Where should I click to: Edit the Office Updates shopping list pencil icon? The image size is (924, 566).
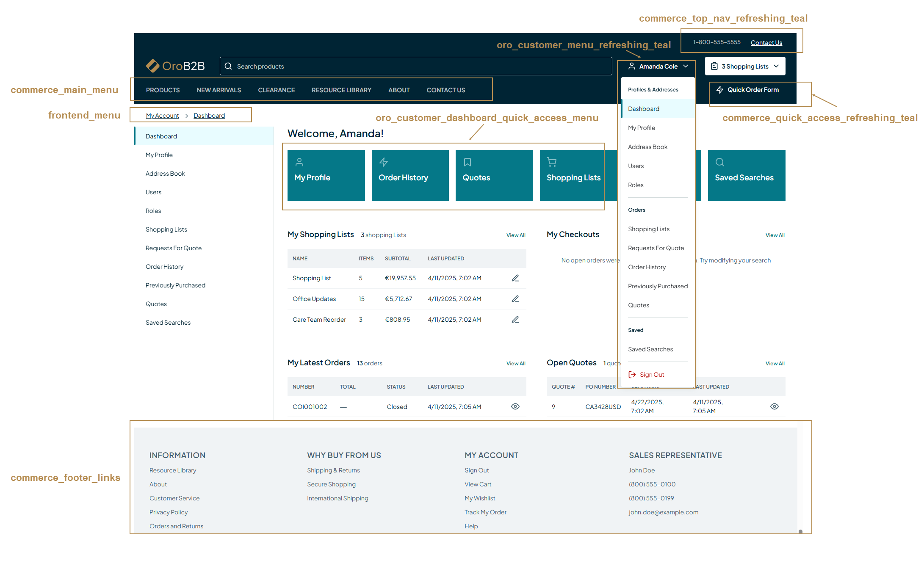click(515, 299)
